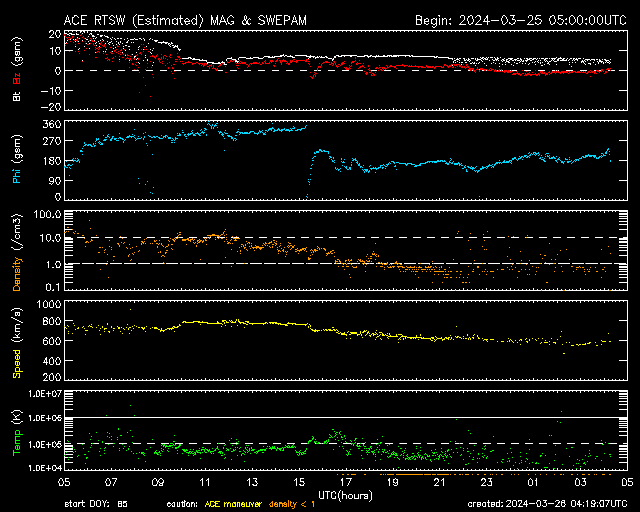Click the Phi (gsm) axis label
Screen dimensions: 640x512
pyautogui.click(x=17, y=159)
